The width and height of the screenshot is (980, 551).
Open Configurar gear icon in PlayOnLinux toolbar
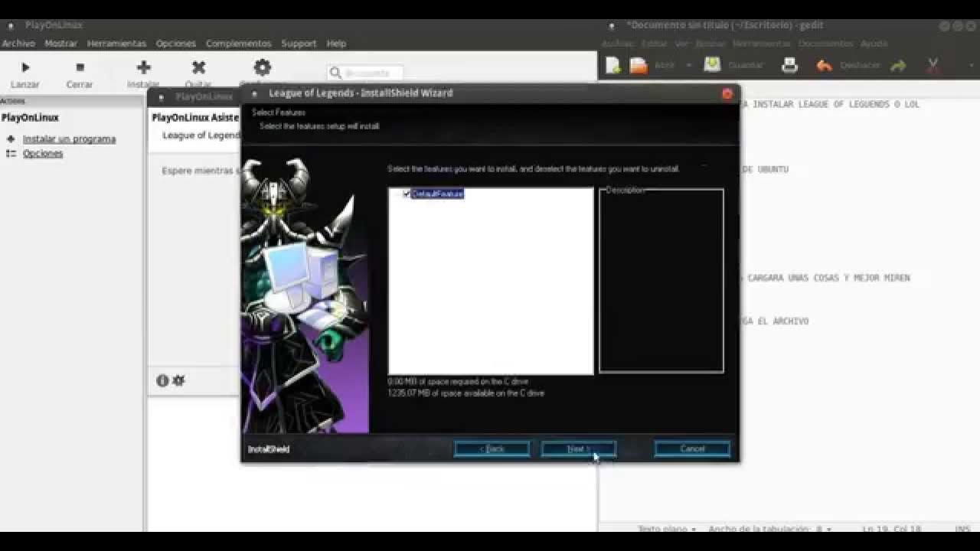pos(263,67)
